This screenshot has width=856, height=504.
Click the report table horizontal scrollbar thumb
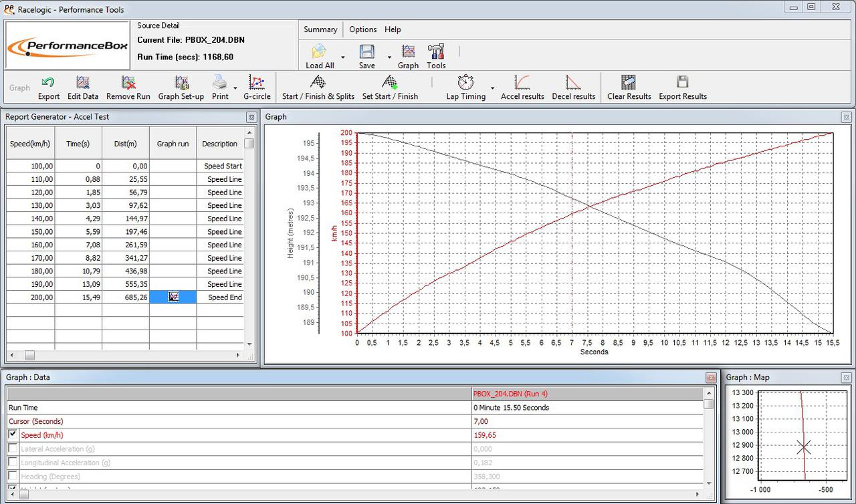pyautogui.click(x=29, y=356)
